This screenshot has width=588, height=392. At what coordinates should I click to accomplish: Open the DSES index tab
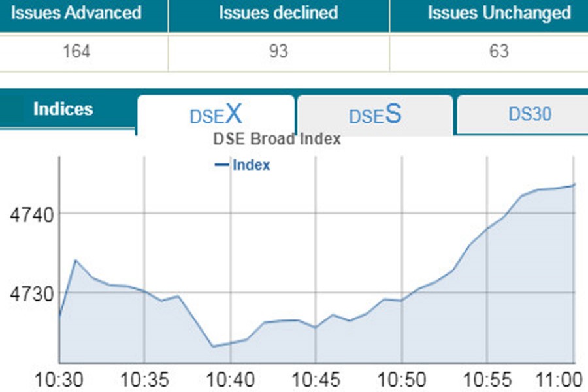374,116
